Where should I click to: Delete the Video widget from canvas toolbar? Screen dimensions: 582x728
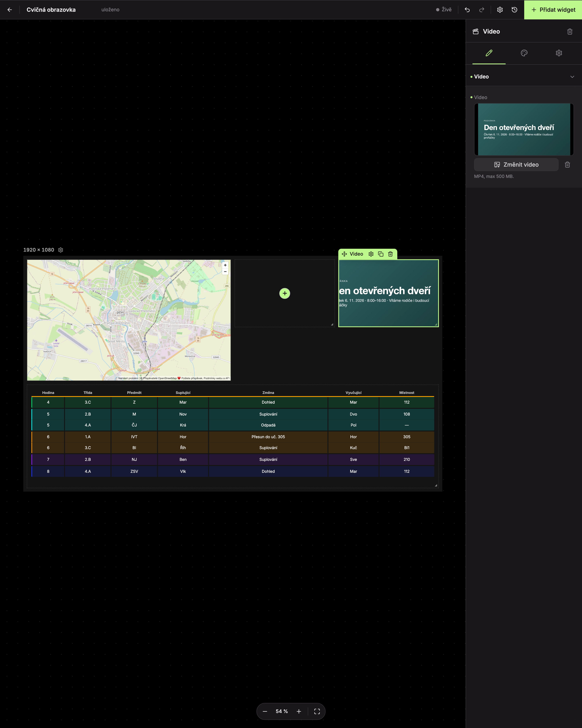click(x=390, y=254)
